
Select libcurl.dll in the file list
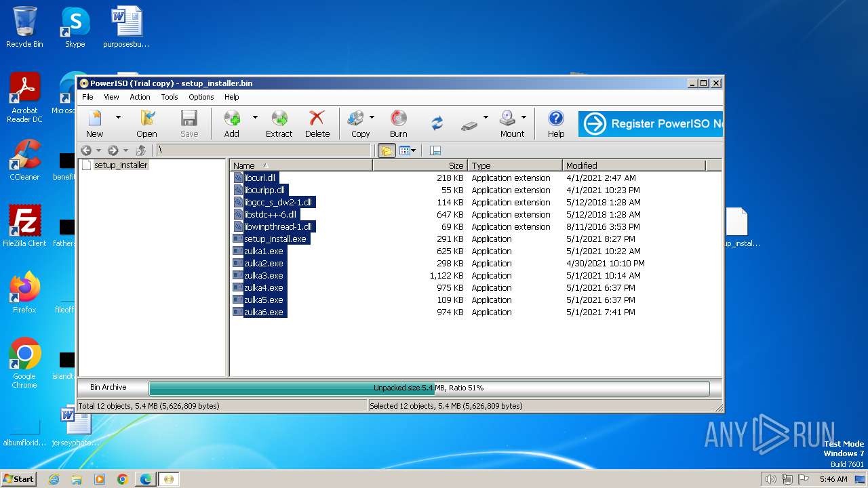[260, 178]
